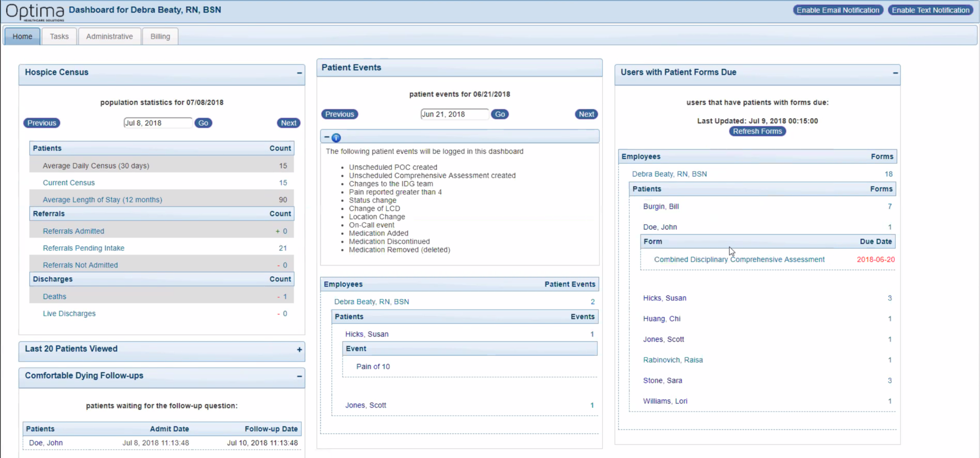This screenshot has height=458, width=980.
Task: Open Referrals Pending Intake link
Action: tap(84, 248)
